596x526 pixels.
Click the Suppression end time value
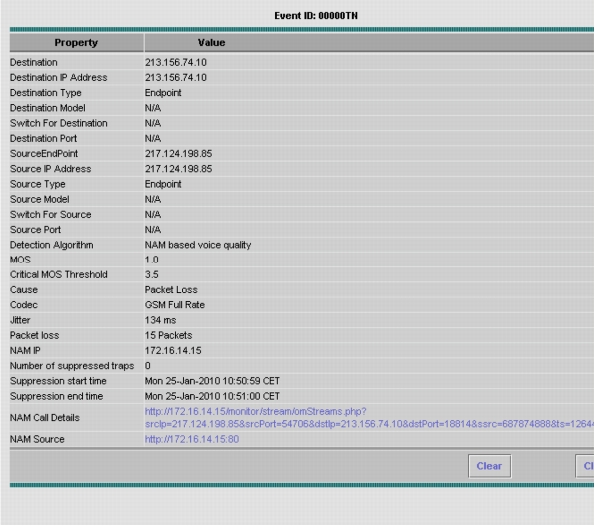coord(212,396)
